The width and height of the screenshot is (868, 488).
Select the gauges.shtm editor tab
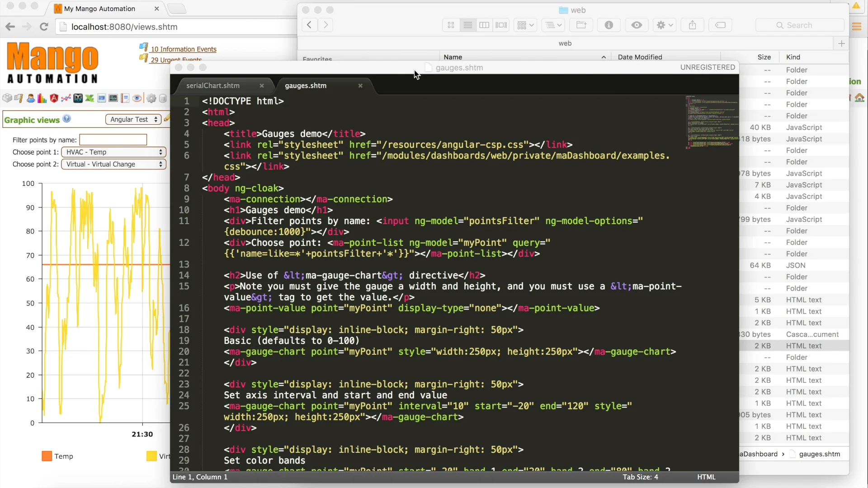coord(306,86)
